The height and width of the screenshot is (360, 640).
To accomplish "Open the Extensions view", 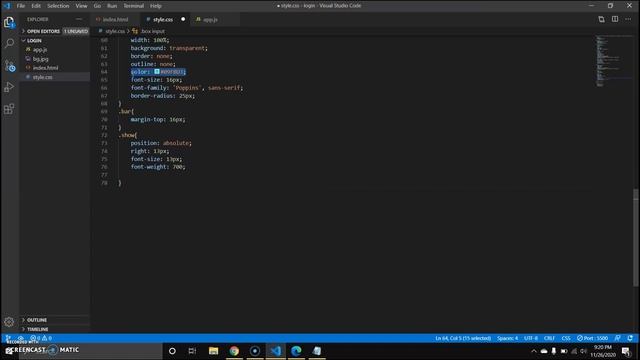I will coord(9,109).
